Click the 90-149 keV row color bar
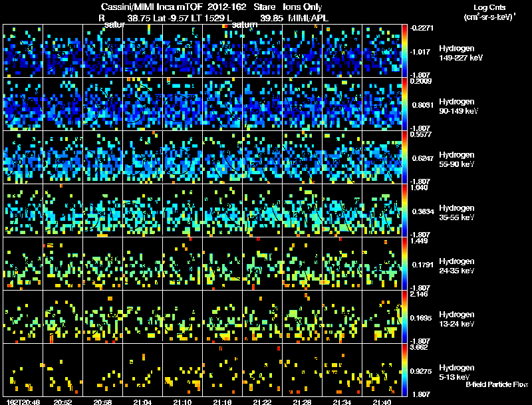The image size is (532, 405). (x=404, y=104)
